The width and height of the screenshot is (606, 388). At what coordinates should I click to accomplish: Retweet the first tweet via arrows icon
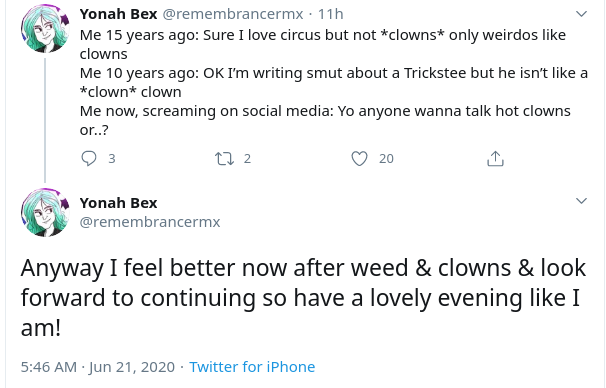pos(224,158)
